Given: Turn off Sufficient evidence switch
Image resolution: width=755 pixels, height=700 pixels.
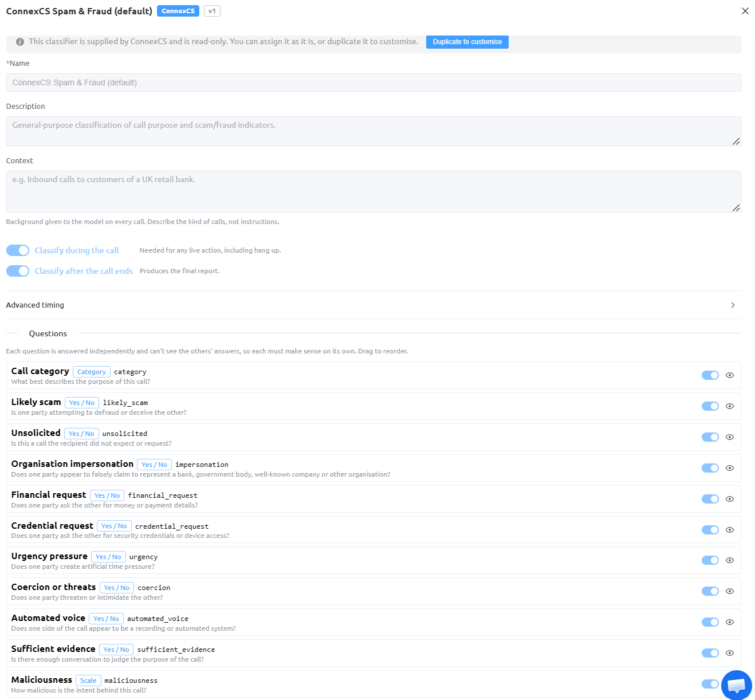Looking at the screenshot, I should click(710, 653).
